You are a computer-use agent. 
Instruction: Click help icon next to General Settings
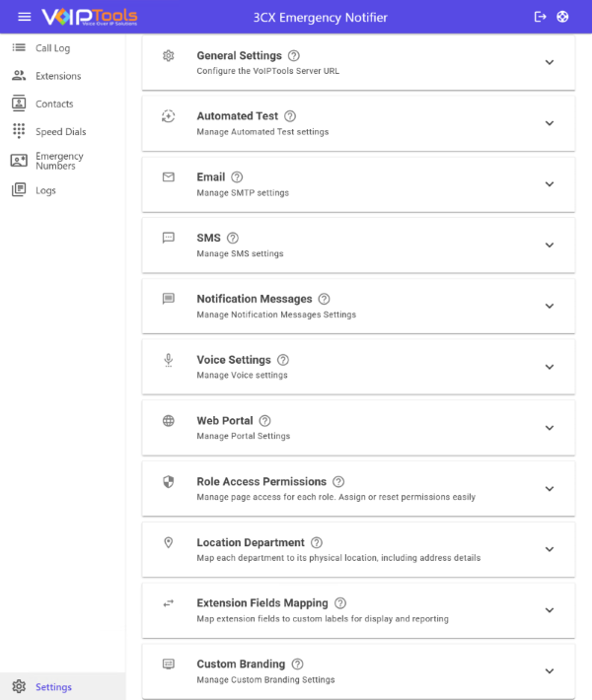click(x=294, y=56)
